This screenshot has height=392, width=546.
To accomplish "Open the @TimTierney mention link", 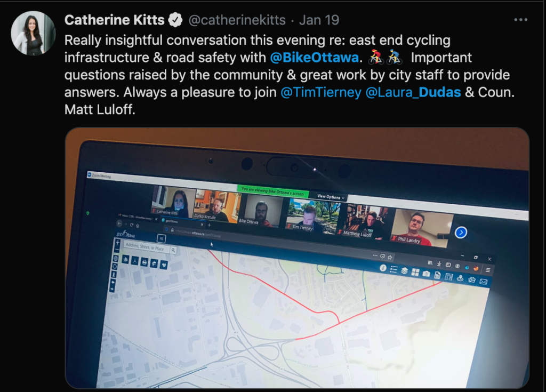I will 320,92.
